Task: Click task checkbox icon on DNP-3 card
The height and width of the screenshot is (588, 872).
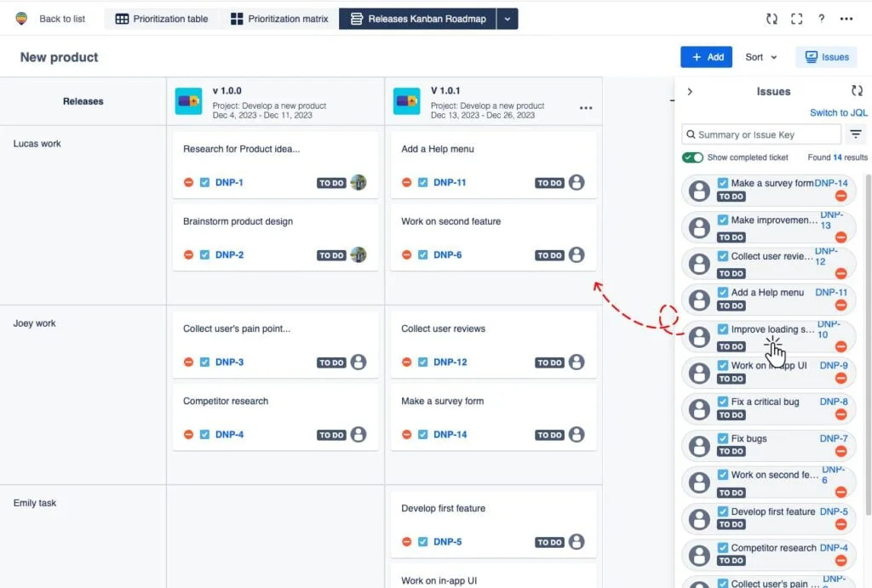Action: point(204,362)
